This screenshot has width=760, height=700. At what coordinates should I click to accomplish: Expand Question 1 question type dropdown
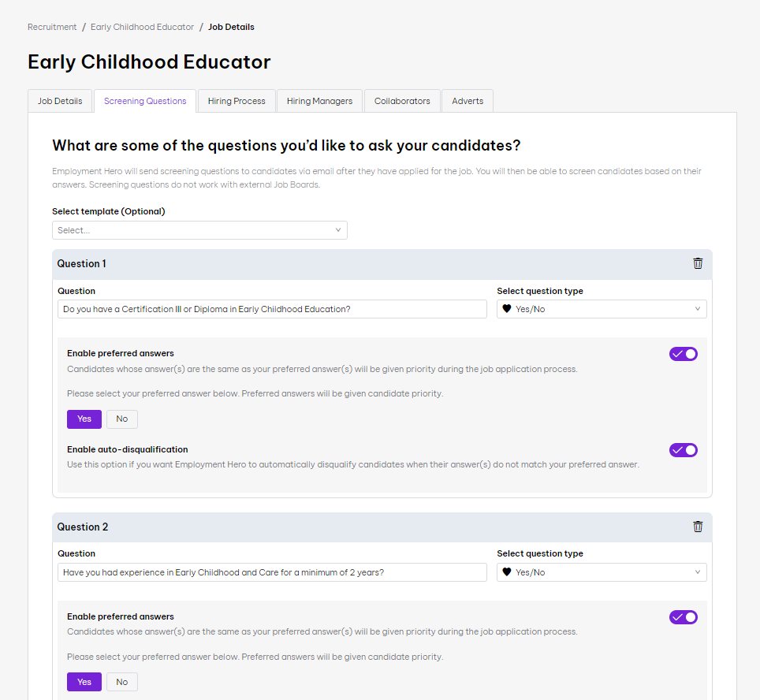[x=602, y=309]
